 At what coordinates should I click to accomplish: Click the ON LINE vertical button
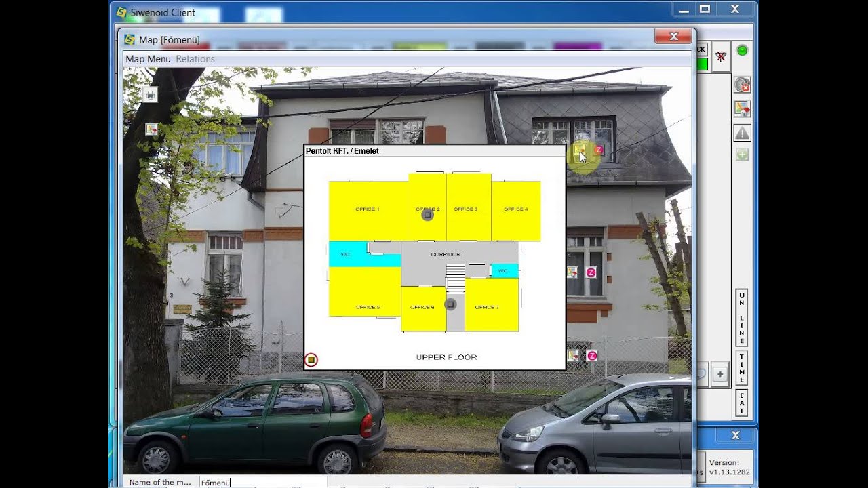742,318
